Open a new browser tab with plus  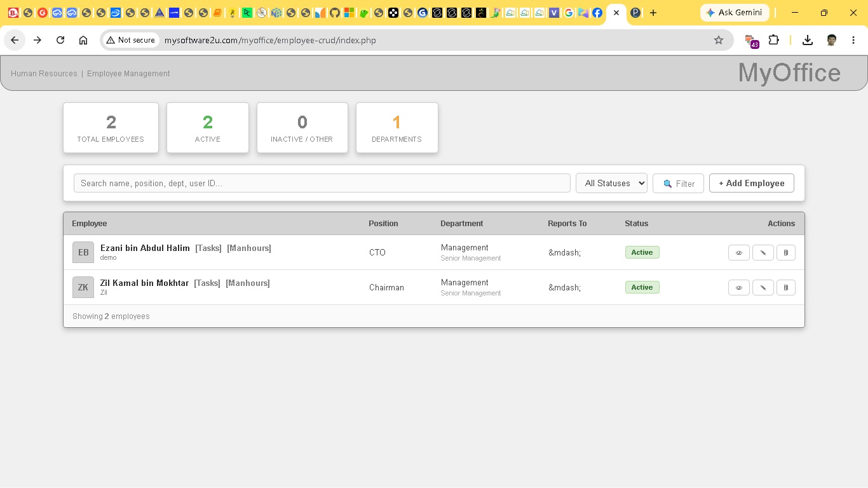pos(653,13)
